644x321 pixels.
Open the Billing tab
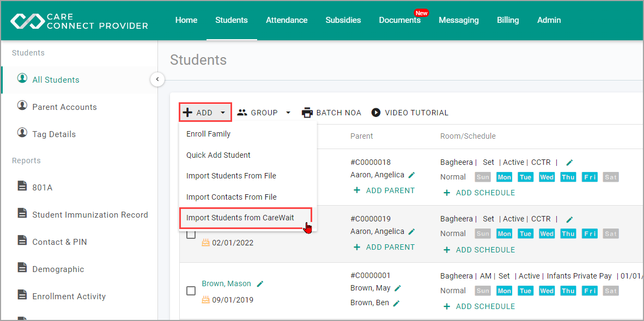[x=508, y=20]
